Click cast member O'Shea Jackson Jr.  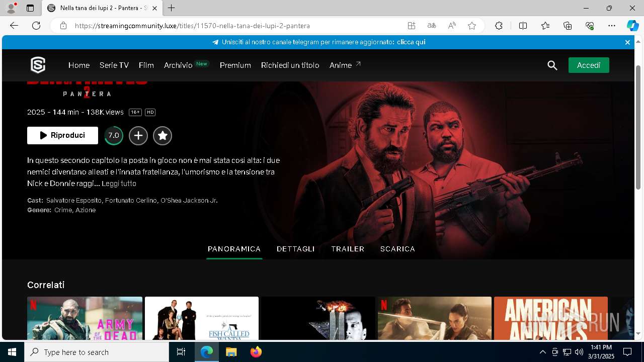[x=189, y=200]
